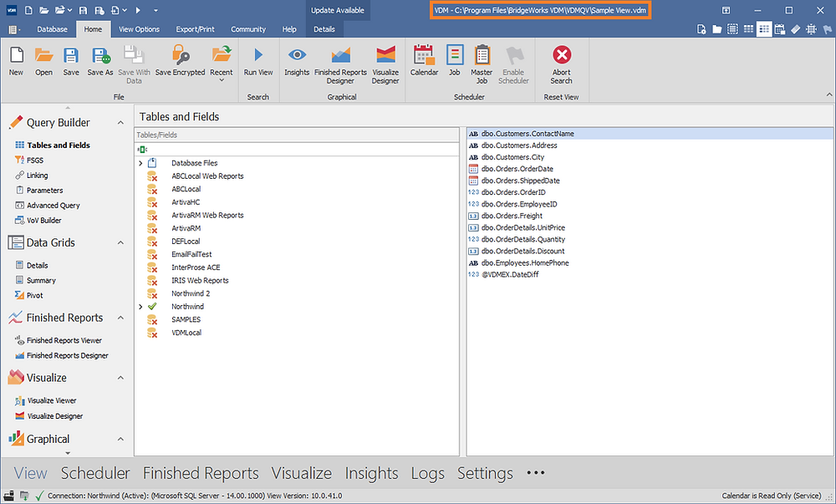The width and height of the screenshot is (836, 504).
Task: Click the Master Job icon
Action: click(x=482, y=65)
